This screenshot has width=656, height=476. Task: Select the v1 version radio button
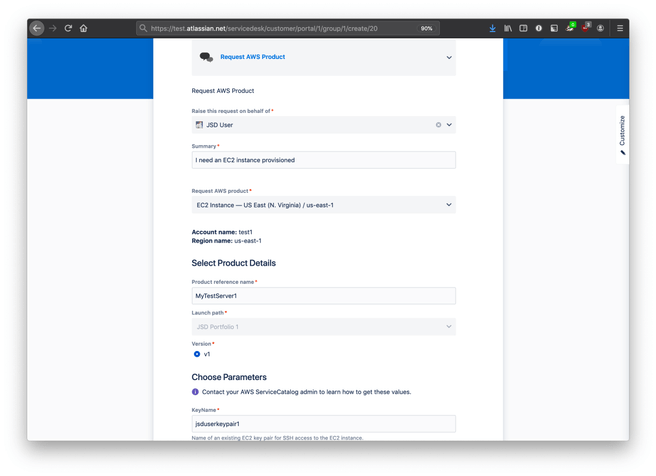(x=197, y=354)
